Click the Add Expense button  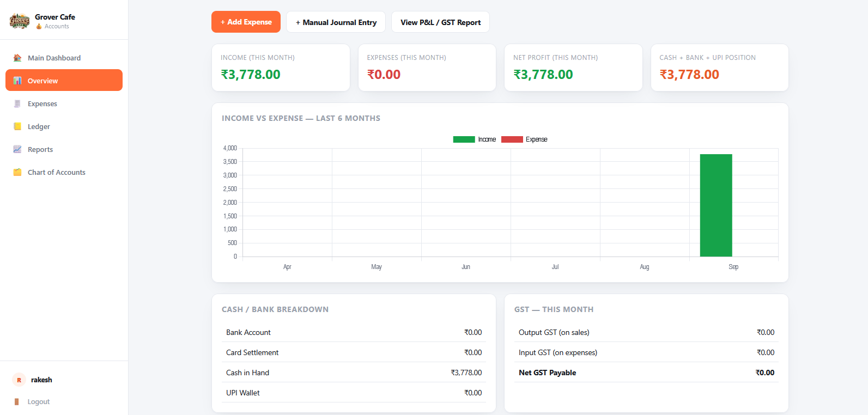click(246, 22)
